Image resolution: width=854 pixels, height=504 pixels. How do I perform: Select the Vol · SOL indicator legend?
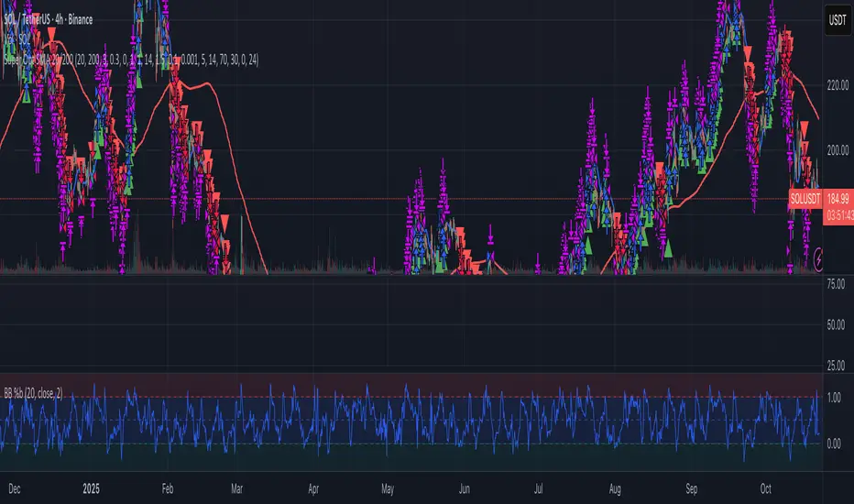pyautogui.click(x=20, y=23)
